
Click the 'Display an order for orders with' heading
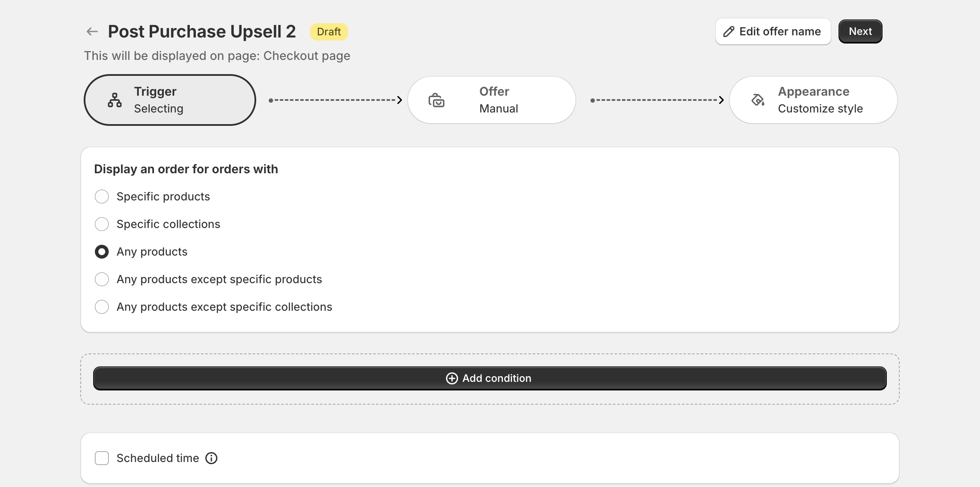pyautogui.click(x=186, y=169)
